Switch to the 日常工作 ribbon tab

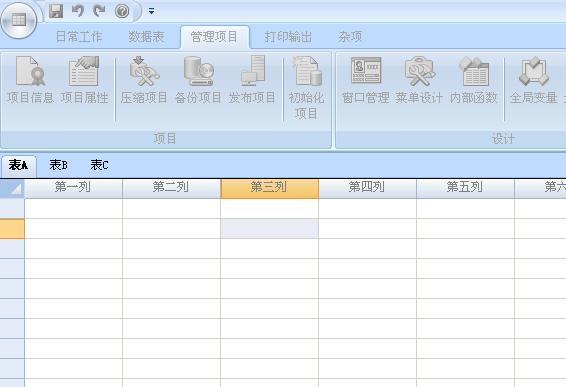point(79,37)
